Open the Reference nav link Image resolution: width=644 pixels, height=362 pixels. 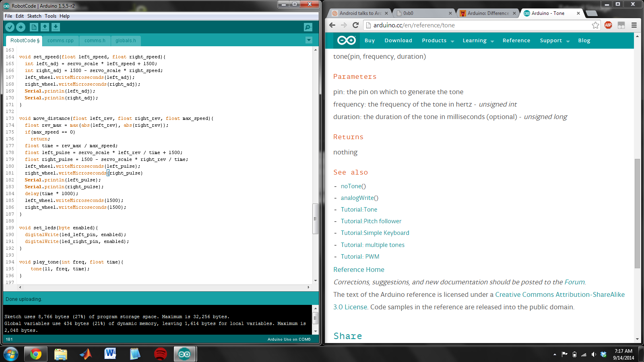pyautogui.click(x=516, y=41)
